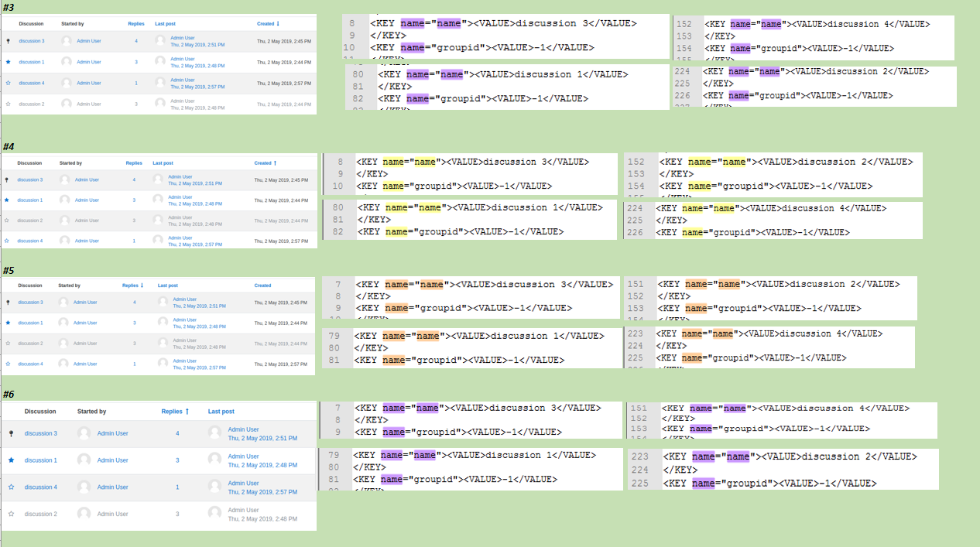This screenshot has height=547, width=980.
Task: Click the Started by avatar for discussion 3 in table #3
Action: pos(67,41)
